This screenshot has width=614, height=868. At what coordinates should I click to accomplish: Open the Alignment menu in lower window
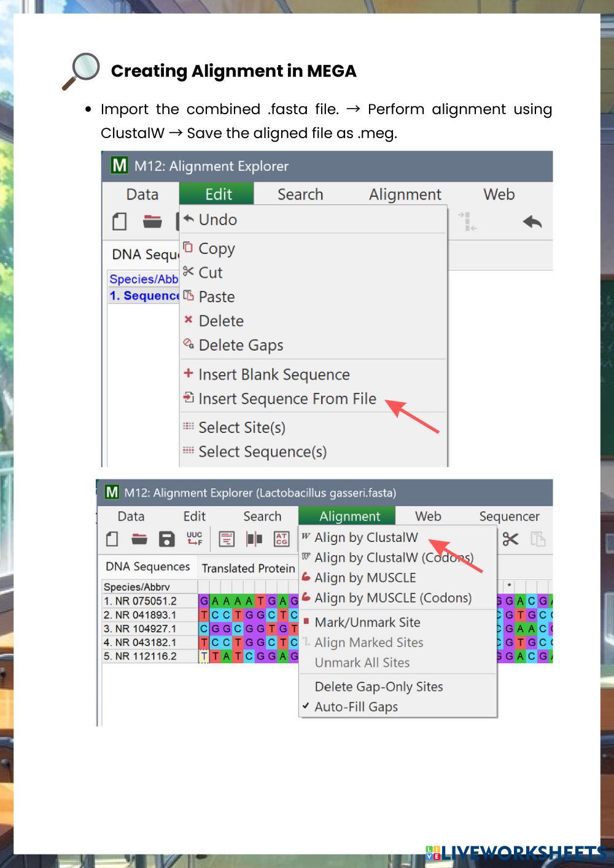(349, 516)
